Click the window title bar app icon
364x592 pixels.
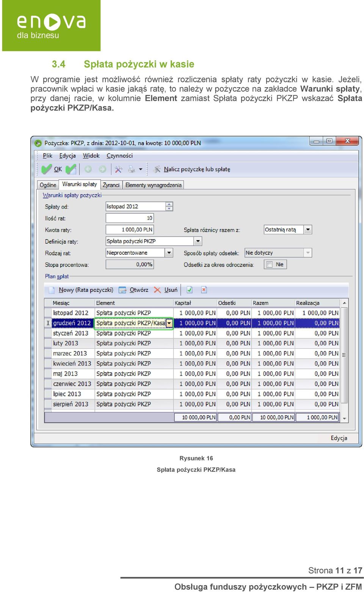38,143
